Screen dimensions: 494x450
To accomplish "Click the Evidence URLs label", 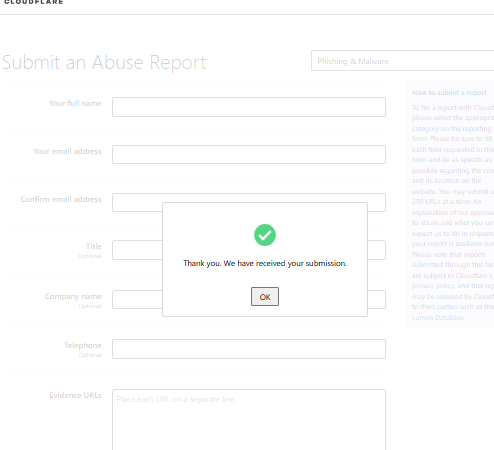I will coord(75,395).
